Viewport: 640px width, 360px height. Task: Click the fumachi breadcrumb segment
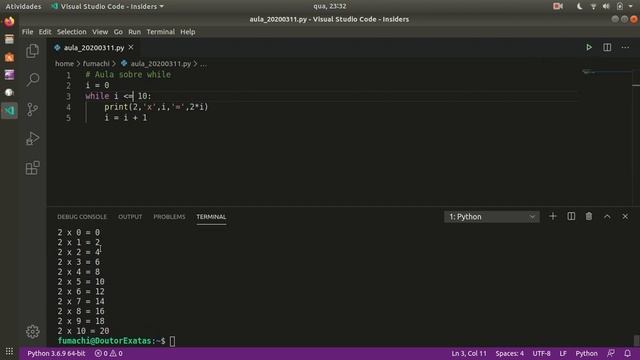(96, 64)
